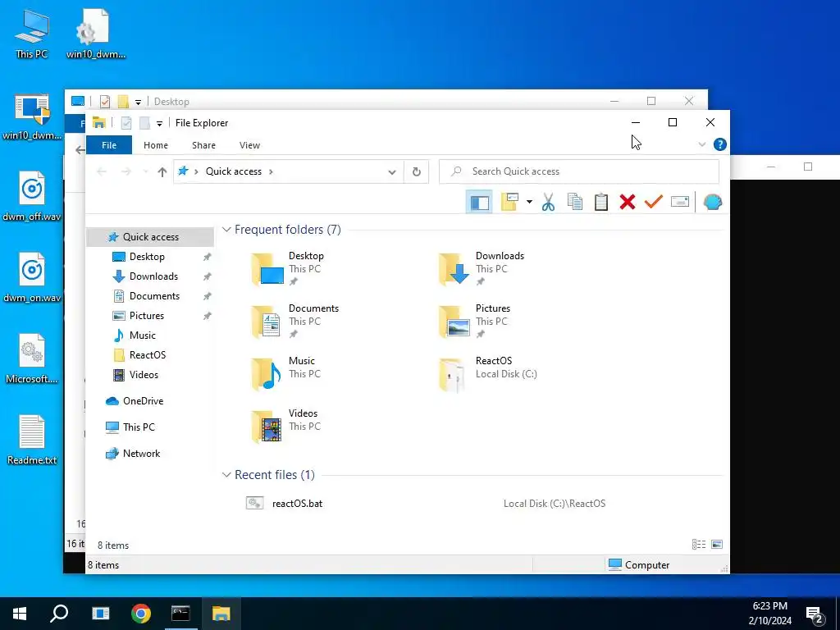
Task: Click the red X Delete icon
Action: pos(628,202)
